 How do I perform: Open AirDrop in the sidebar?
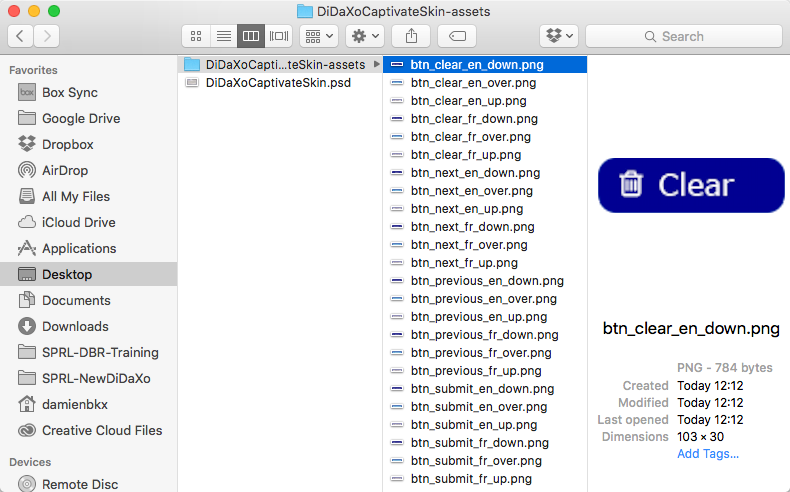[64, 170]
